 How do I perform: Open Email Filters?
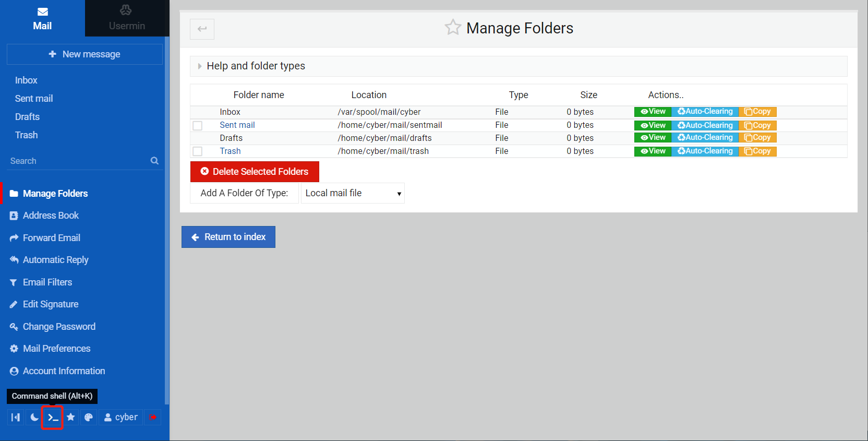(x=47, y=282)
